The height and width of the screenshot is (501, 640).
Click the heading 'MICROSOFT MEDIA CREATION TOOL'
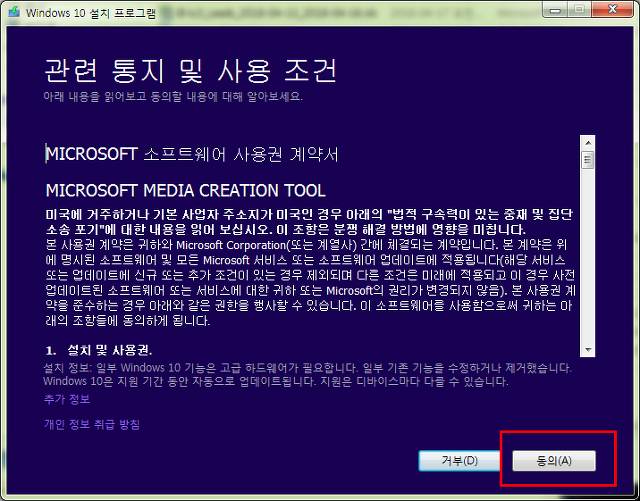(186, 191)
